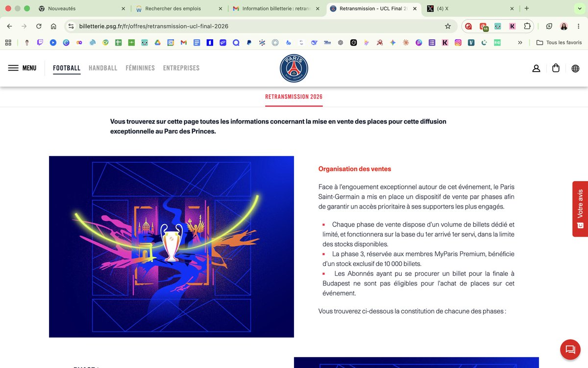Image resolution: width=588 pixels, height=368 pixels.
Task: Click the Paris Saint-Germain logo
Action: pyautogui.click(x=294, y=68)
